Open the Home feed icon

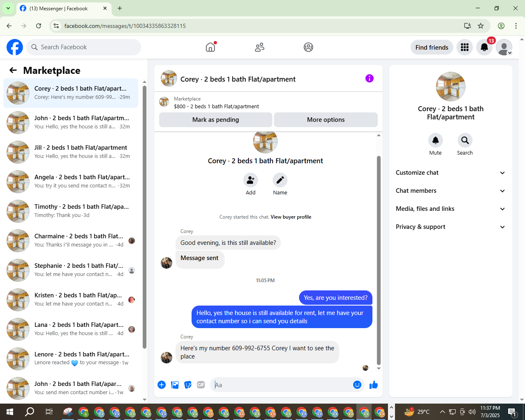tap(210, 47)
